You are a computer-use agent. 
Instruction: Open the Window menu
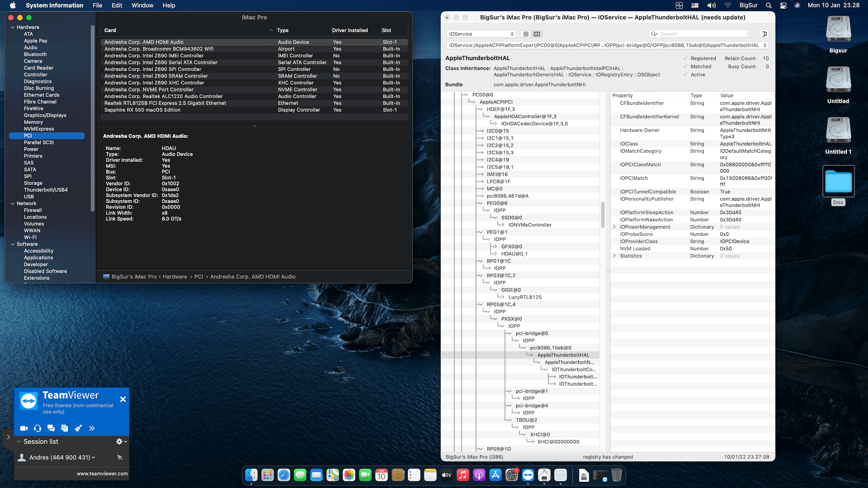click(x=142, y=5)
